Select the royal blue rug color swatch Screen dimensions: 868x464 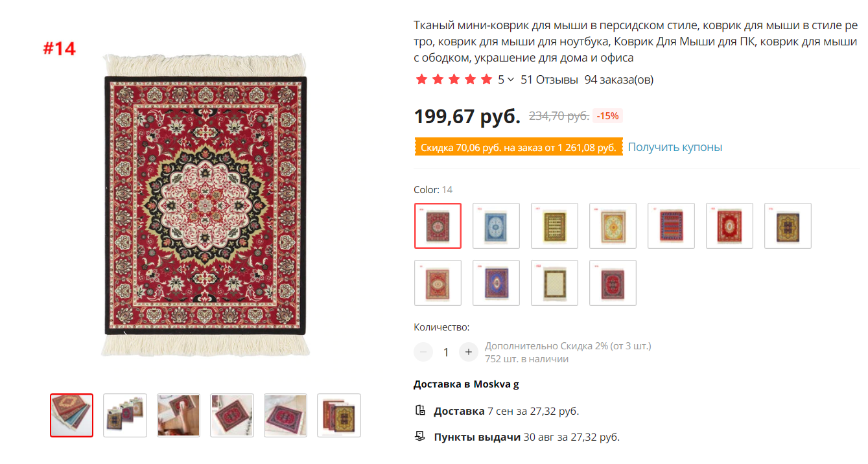tap(496, 283)
